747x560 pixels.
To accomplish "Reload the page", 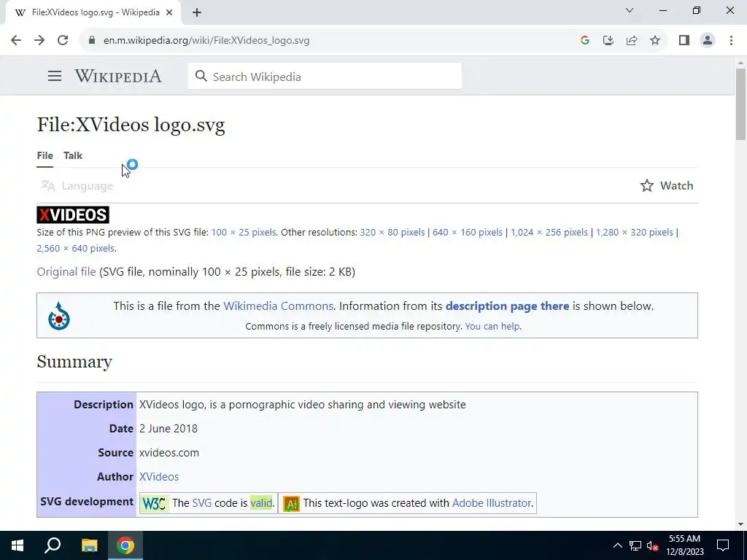I will click(63, 41).
